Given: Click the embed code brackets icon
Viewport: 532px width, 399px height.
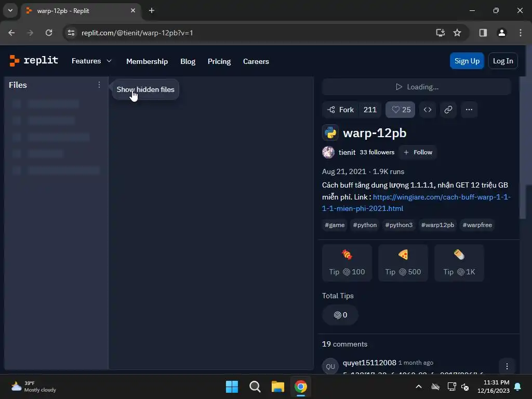Looking at the screenshot, I should coord(428,110).
